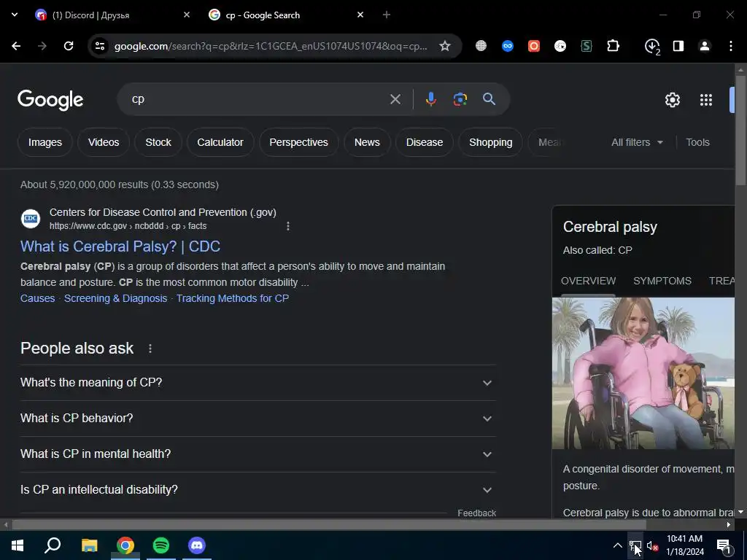Click into the Google search field

click(258, 99)
